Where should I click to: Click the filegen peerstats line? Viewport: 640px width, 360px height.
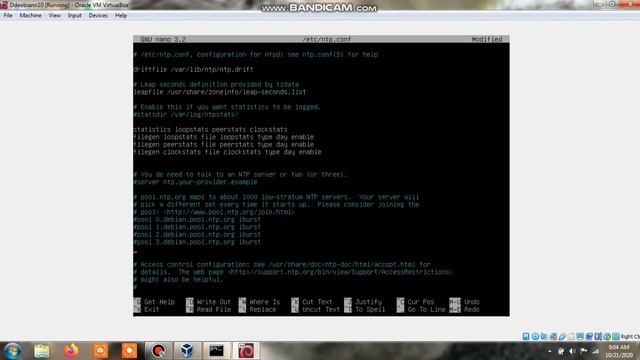(224, 144)
